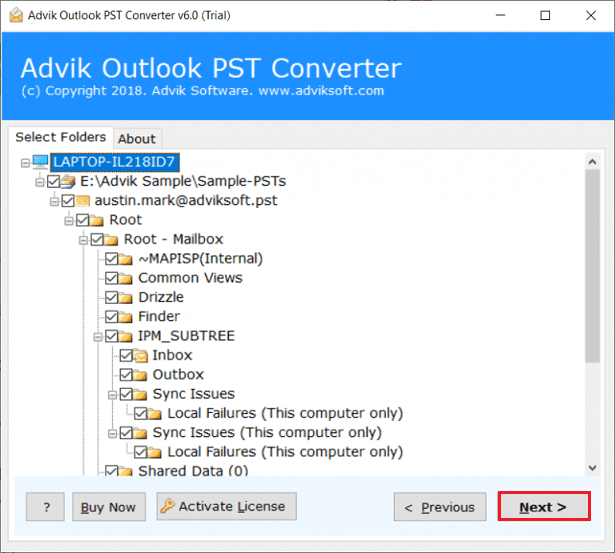Screen dimensions: 615x553
Task: Deselect the Finder folder checkbox
Action: tap(111, 317)
